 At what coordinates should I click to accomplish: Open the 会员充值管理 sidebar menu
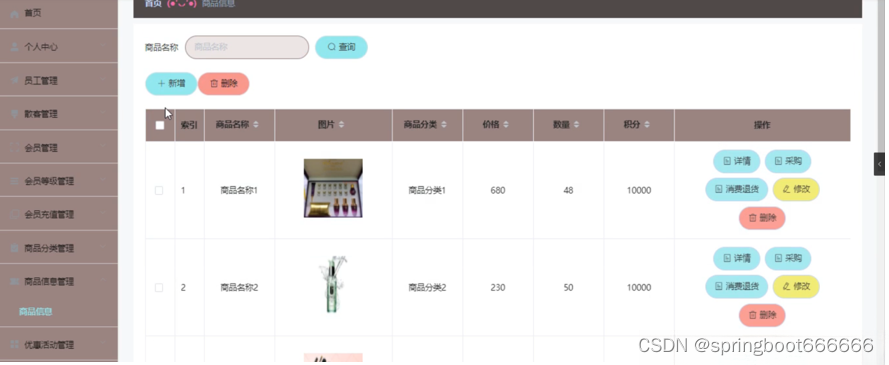point(59,215)
